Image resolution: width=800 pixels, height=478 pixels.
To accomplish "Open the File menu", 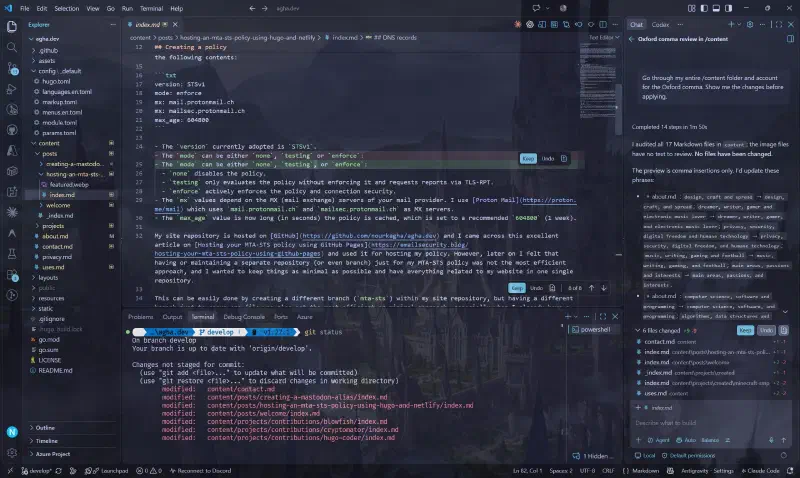I will (24, 8).
